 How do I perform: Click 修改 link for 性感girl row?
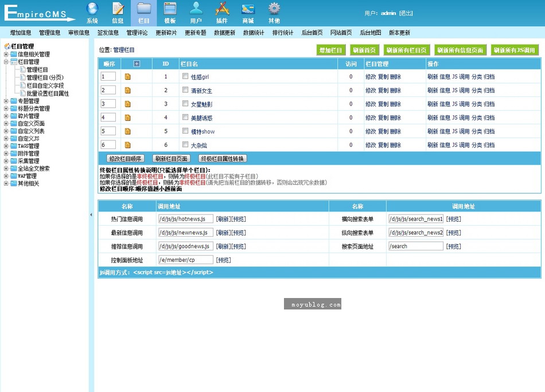[x=371, y=77]
